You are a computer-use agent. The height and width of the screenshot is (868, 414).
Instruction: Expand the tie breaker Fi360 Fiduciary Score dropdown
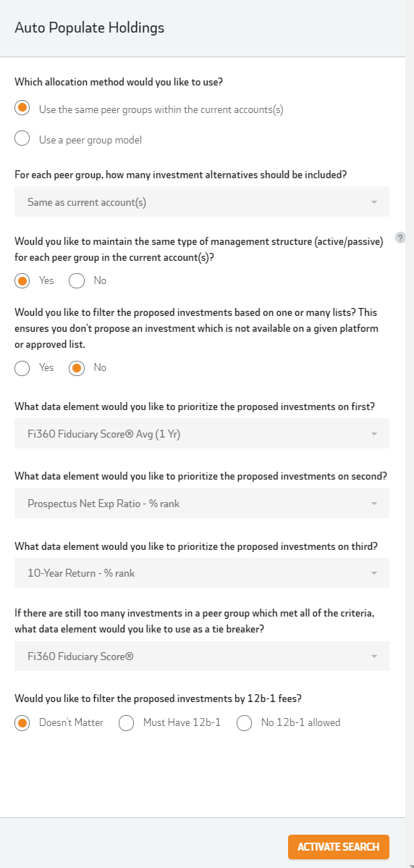(x=202, y=656)
